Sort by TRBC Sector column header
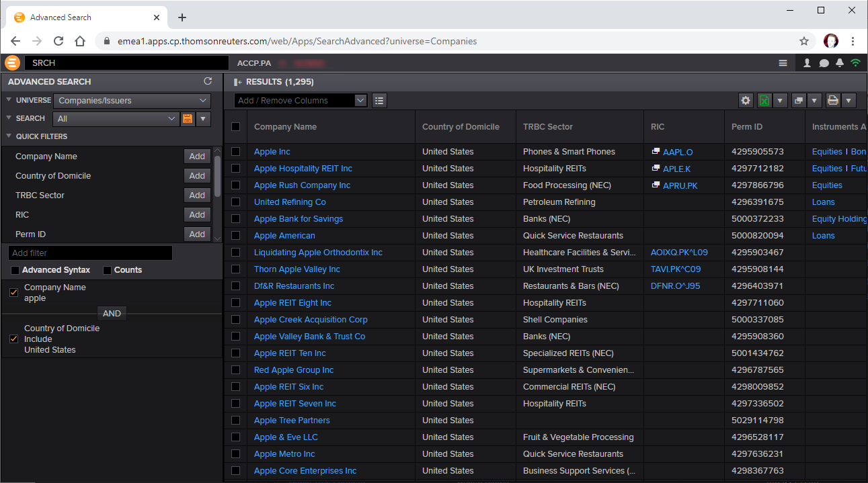The image size is (868, 483). click(x=547, y=127)
